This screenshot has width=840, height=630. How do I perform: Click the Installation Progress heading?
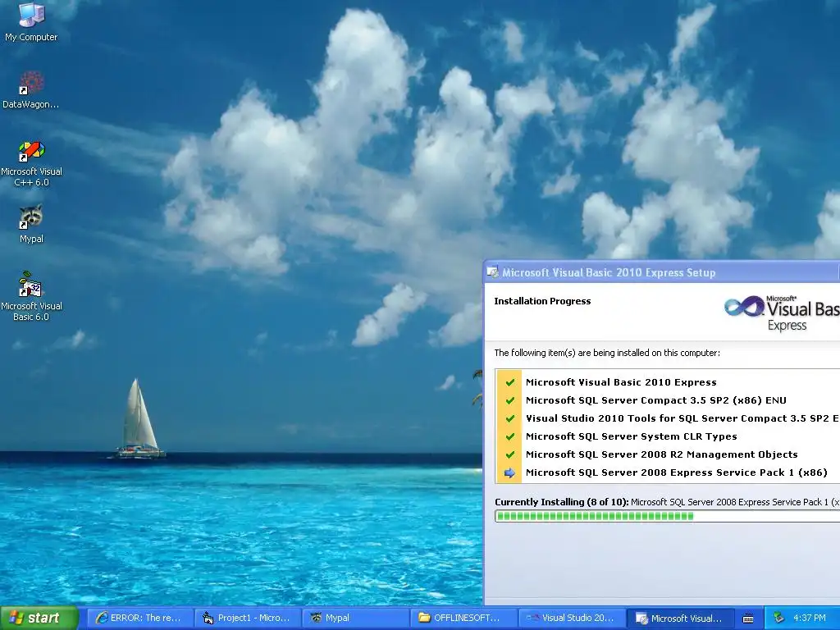(x=542, y=302)
